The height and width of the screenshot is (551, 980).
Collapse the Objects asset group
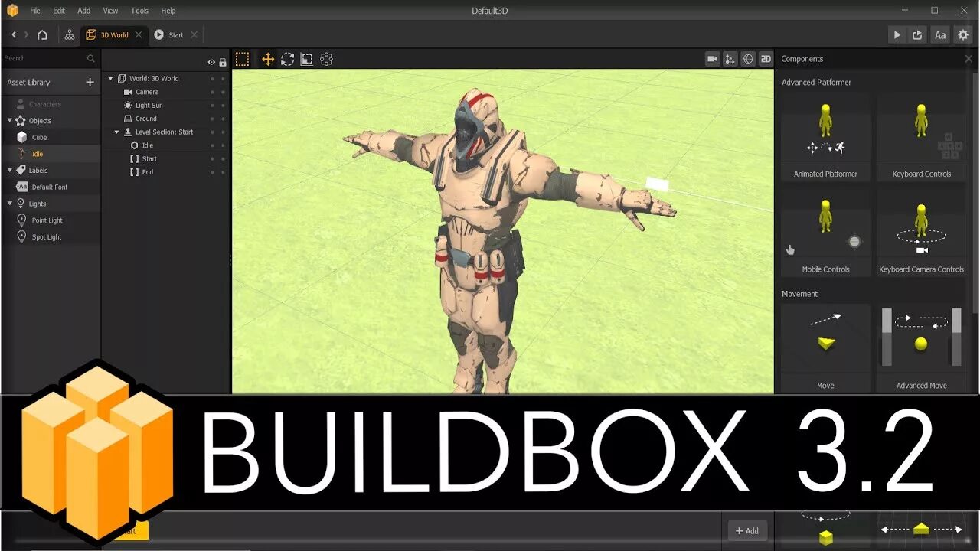(10, 120)
